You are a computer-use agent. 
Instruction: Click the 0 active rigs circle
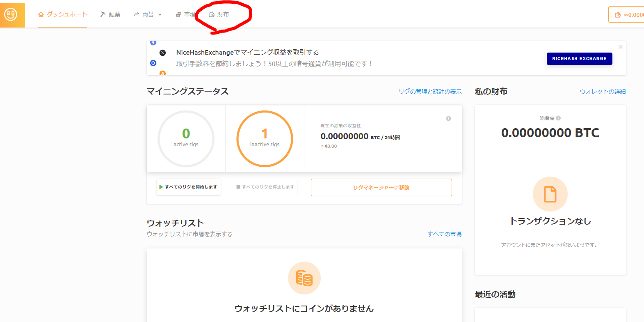pyautogui.click(x=186, y=139)
